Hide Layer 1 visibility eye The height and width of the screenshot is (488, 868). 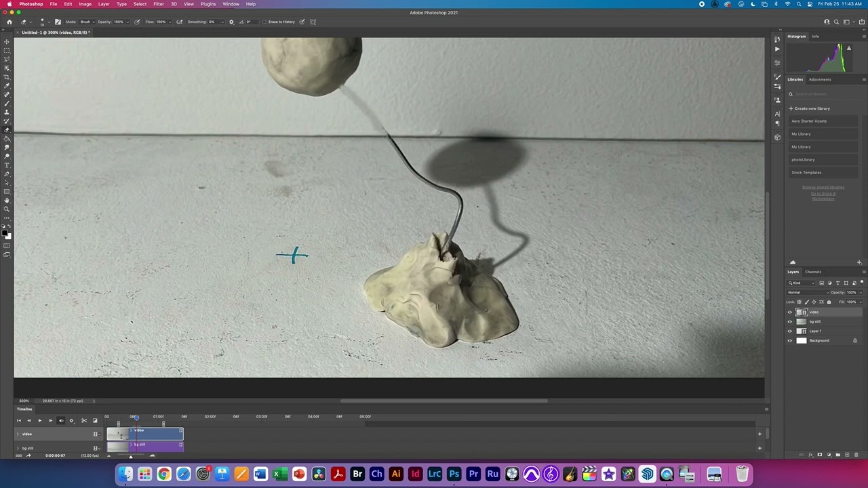[x=789, y=331]
